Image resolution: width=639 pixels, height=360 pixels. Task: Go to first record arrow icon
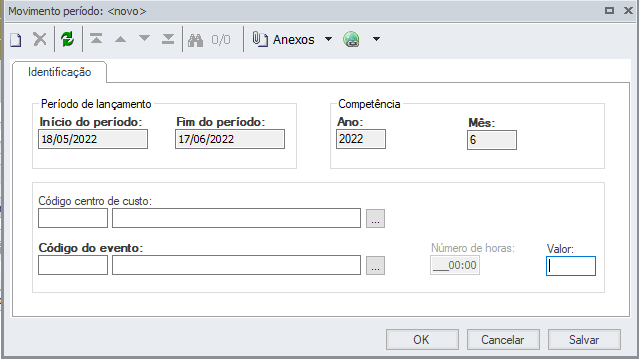96,39
